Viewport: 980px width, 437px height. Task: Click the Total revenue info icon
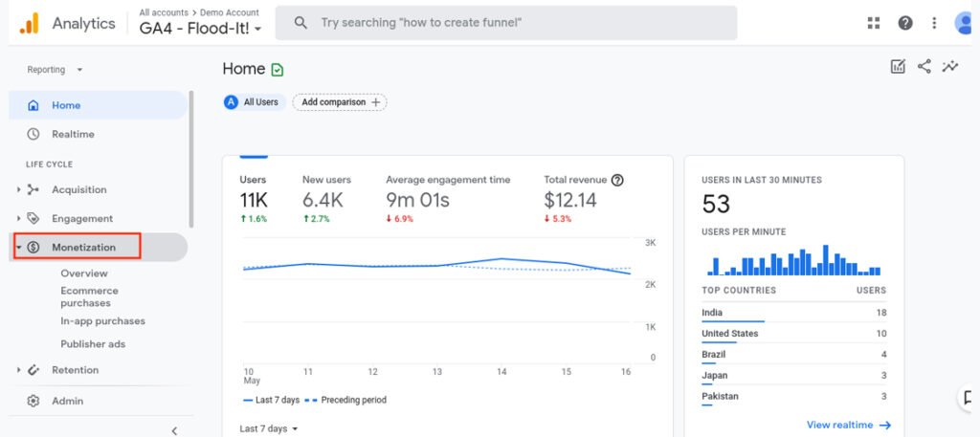[617, 180]
